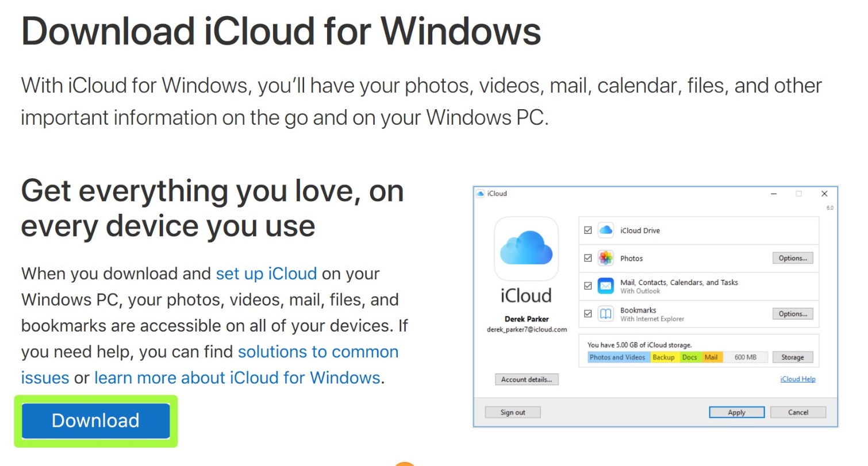Screen dimensions: 868x466
Task: Click the iCloud Drive cloud icon
Action: (606, 230)
